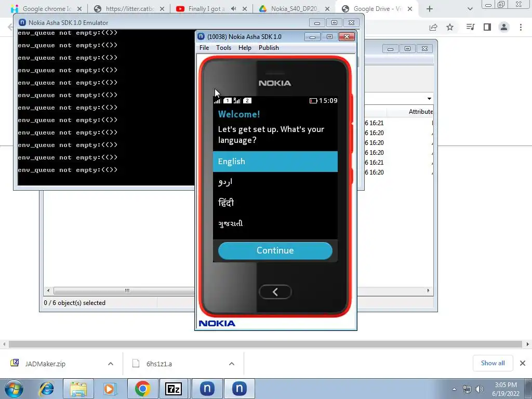Sort by Attributes column header
Screen dimensions: 532x399
pyautogui.click(x=420, y=112)
